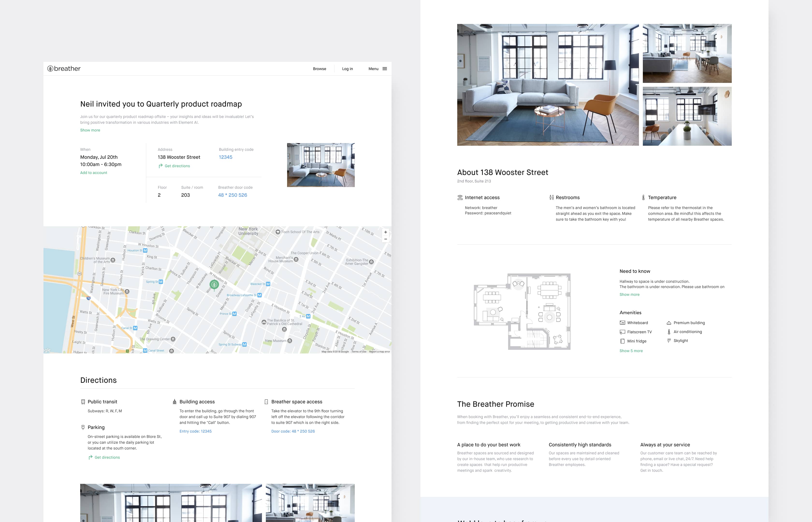Click the Temperature thermometer icon
Screen dimensions: 812x522
coord(643,198)
